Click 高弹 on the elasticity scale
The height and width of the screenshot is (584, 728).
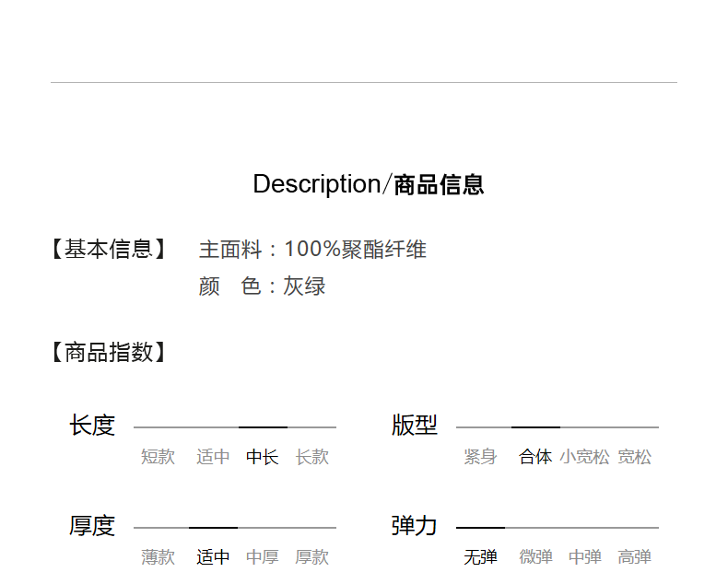(x=635, y=557)
